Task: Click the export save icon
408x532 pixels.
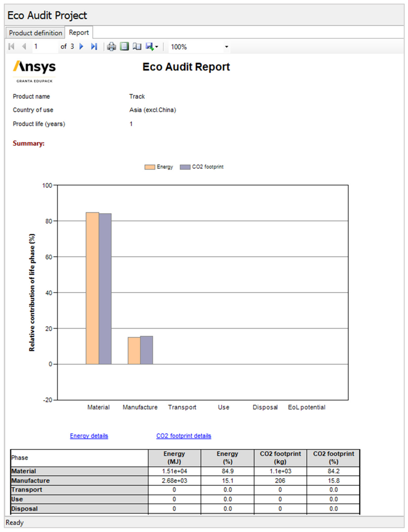Action: tap(150, 46)
